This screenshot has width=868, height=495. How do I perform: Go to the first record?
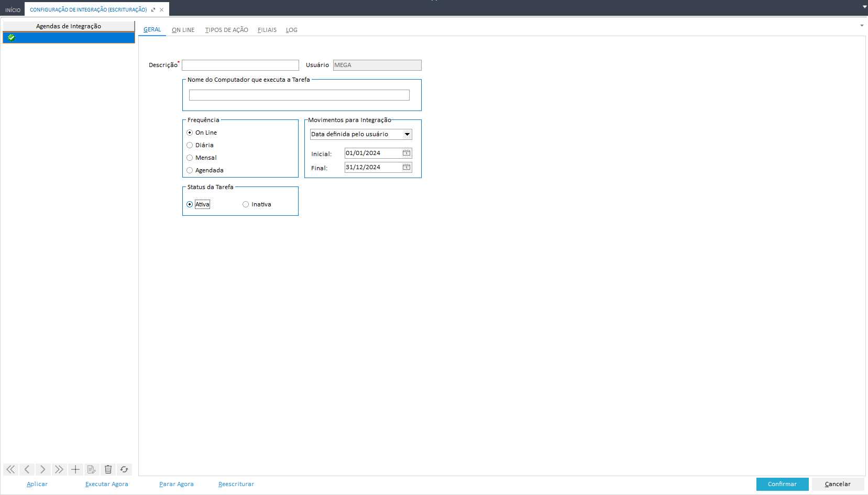pos(10,469)
